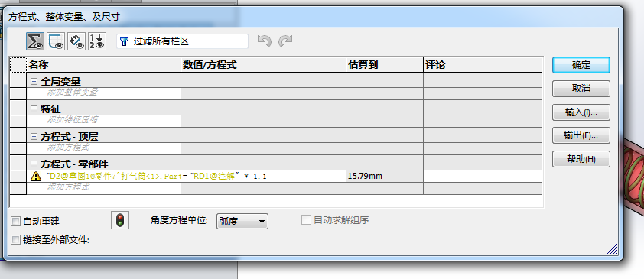Screen dimensions: 644x279
Task: Click the comment cell of the D2 equation
Action: (x=483, y=177)
